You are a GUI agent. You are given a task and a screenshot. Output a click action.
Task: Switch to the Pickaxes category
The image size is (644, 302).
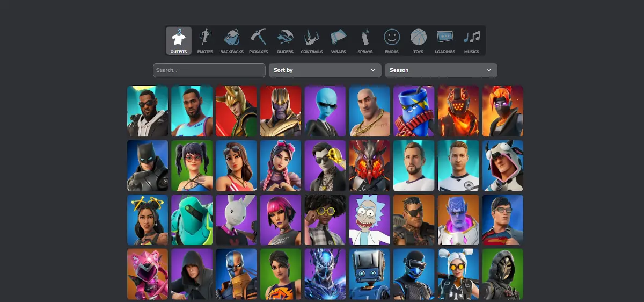[x=258, y=41]
